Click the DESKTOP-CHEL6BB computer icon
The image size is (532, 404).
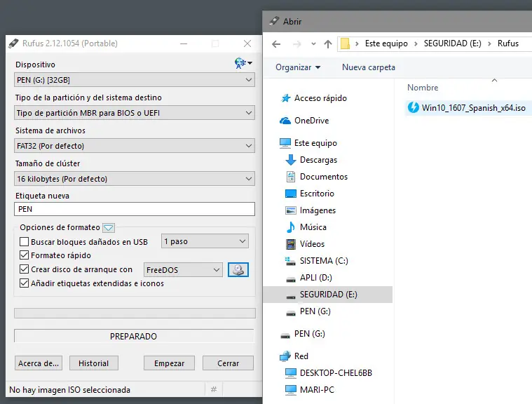tap(291, 372)
